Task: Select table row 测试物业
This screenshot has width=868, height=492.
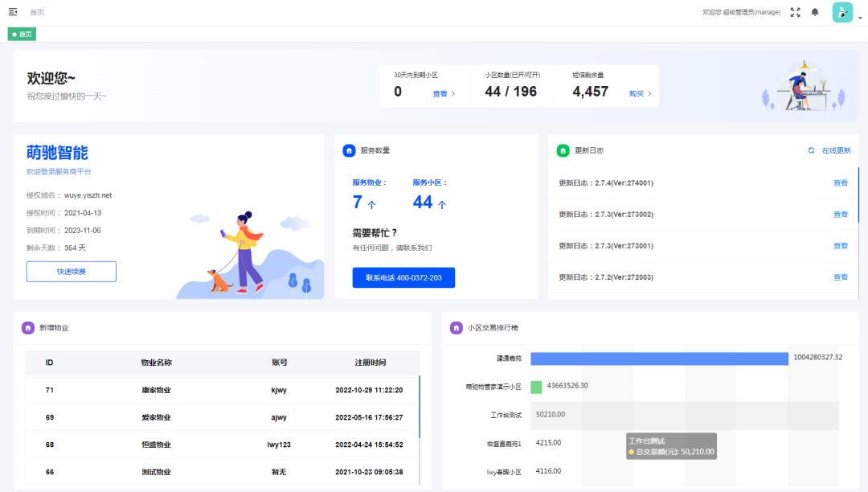Action: tap(222, 472)
